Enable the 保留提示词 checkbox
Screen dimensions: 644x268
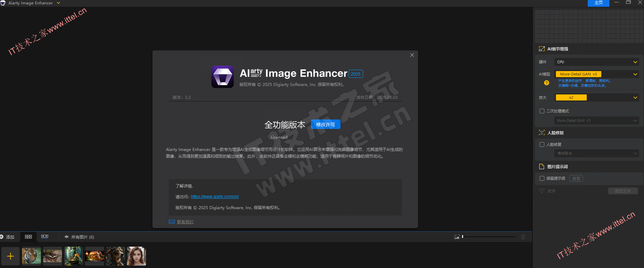coord(542,178)
